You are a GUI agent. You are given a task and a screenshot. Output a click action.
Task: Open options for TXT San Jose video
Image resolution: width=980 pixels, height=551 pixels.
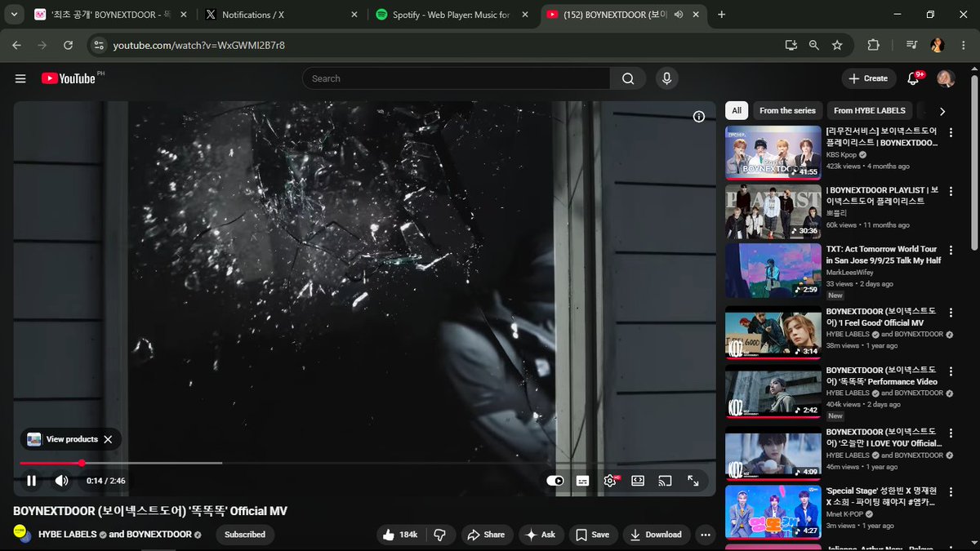click(951, 251)
